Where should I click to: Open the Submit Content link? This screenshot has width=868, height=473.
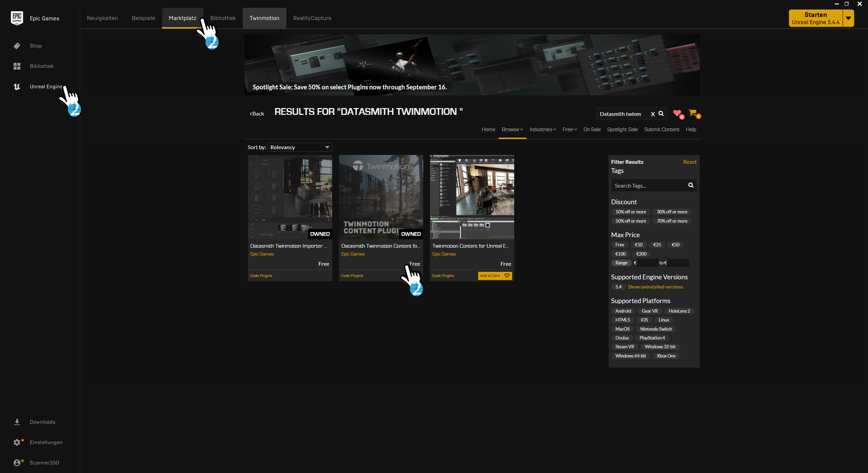click(662, 129)
